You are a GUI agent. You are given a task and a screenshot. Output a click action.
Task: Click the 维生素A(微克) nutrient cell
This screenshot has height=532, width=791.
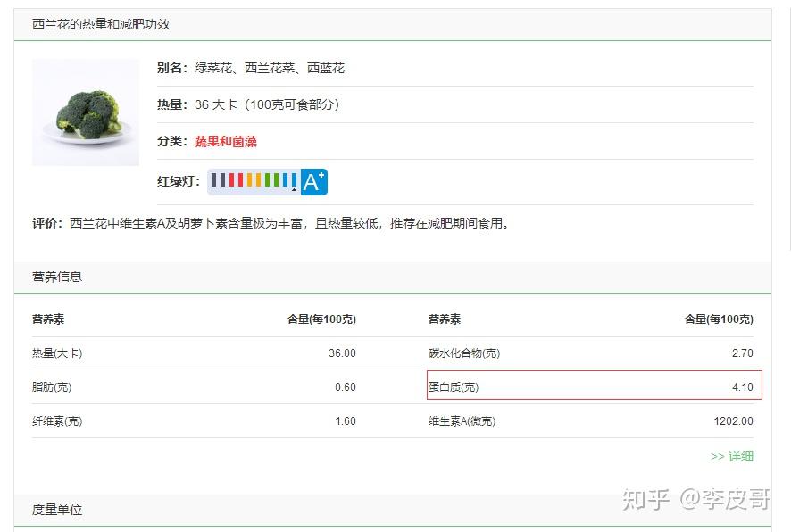click(462, 421)
